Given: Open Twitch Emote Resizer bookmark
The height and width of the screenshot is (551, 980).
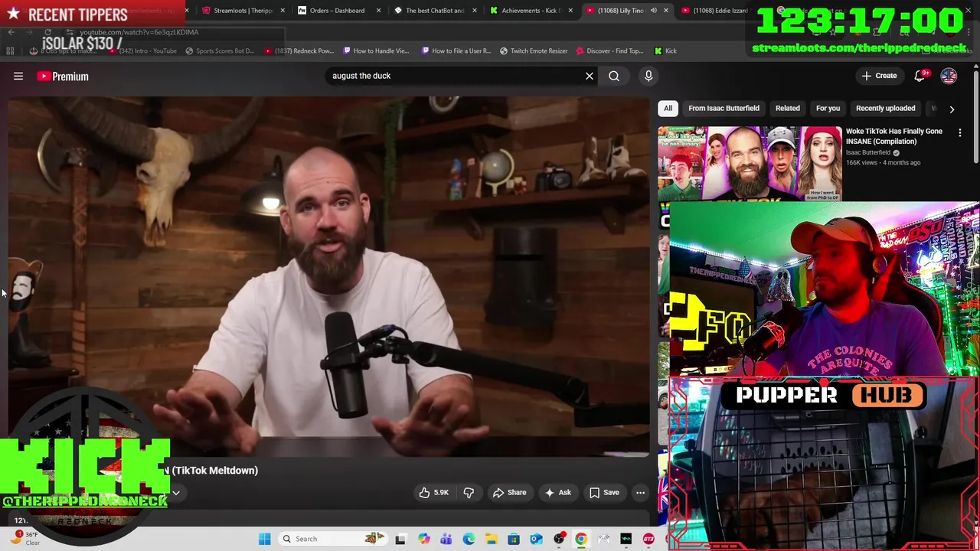Looking at the screenshot, I should click(x=534, y=51).
